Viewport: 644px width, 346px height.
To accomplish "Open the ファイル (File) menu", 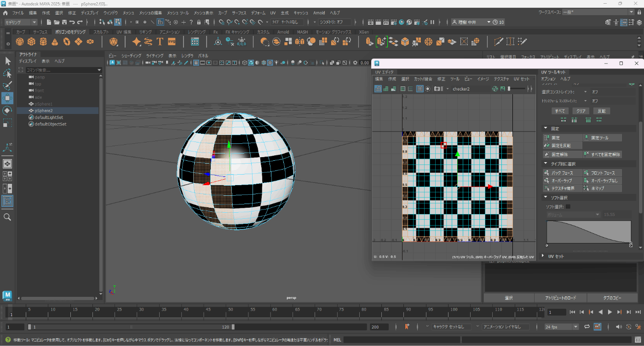I will (18, 13).
